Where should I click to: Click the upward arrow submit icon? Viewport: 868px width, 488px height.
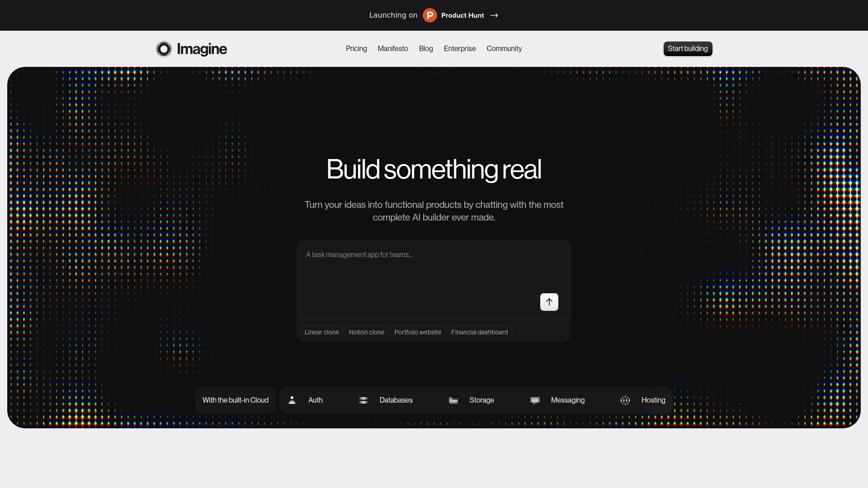(x=549, y=302)
